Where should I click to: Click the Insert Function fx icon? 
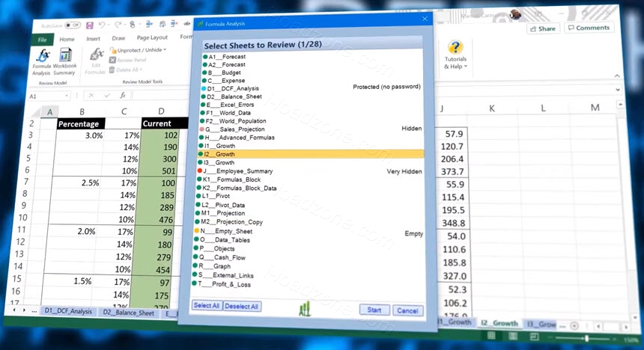(x=122, y=95)
